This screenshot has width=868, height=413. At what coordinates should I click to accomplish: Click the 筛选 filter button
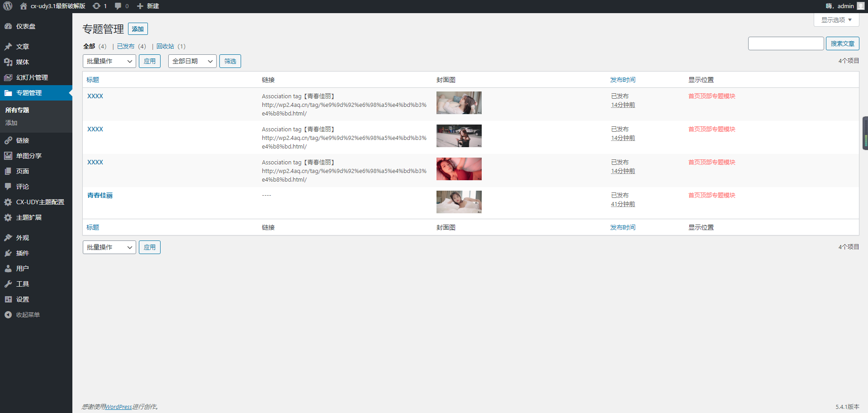tap(230, 61)
